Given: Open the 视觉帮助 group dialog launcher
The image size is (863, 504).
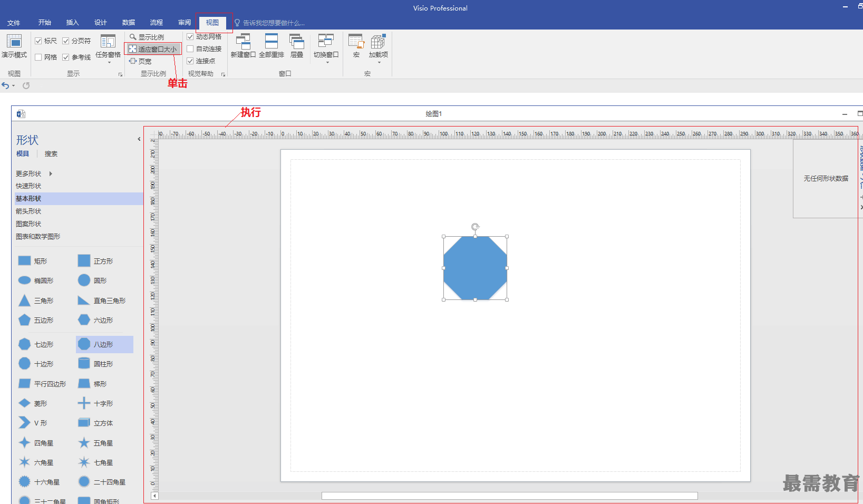Looking at the screenshot, I should tap(223, 75).
